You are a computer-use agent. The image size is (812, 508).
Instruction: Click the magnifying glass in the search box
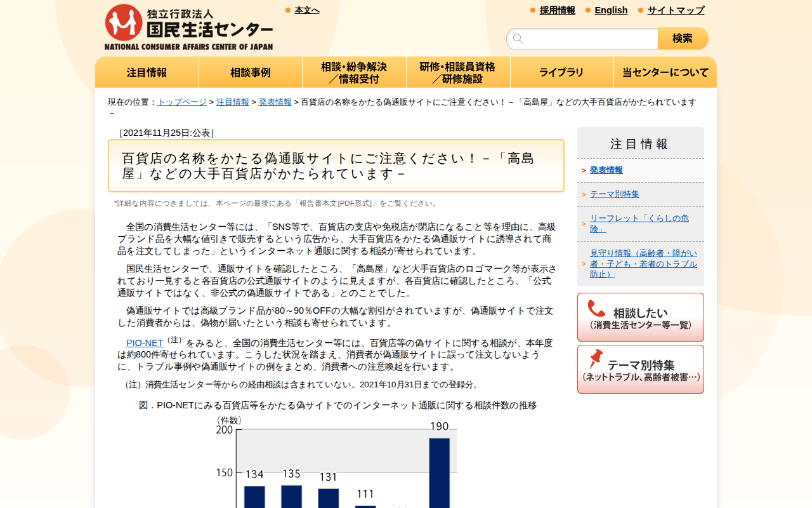(x=518, y=38)
